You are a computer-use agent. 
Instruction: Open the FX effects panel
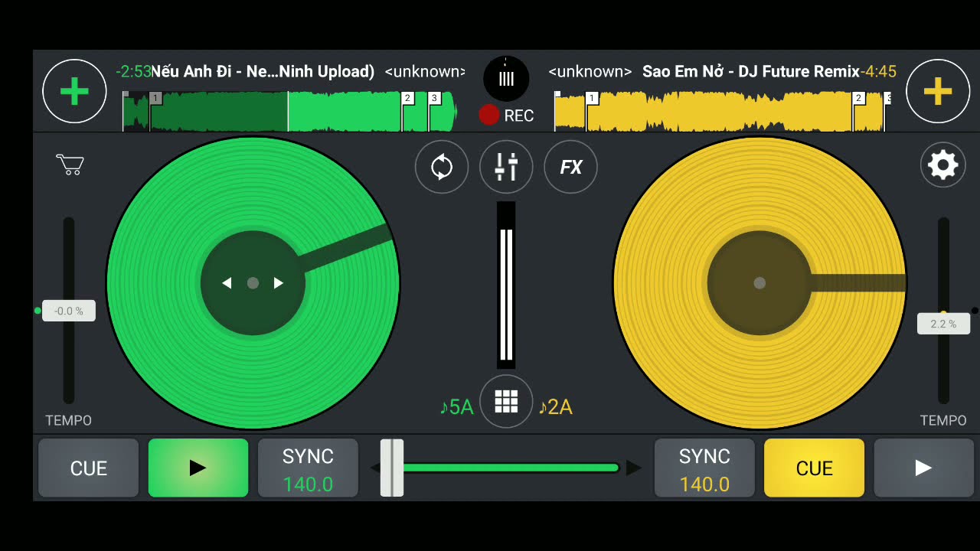tap(570, 167)
